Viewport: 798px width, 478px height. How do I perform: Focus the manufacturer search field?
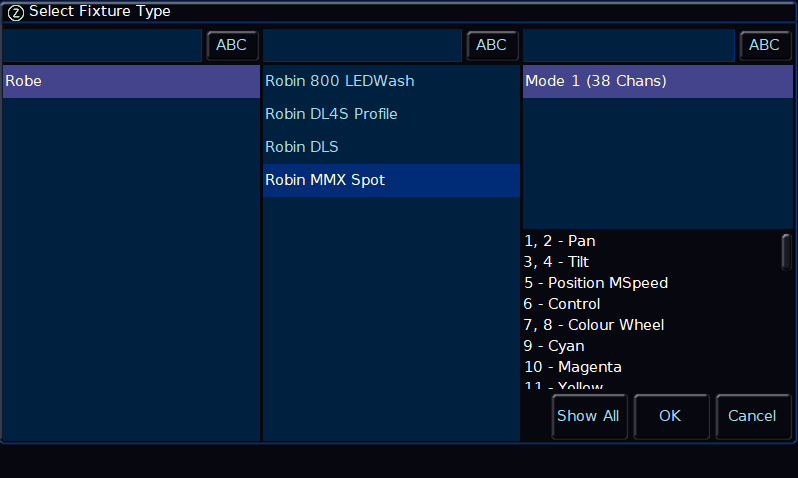click(102, 46)
